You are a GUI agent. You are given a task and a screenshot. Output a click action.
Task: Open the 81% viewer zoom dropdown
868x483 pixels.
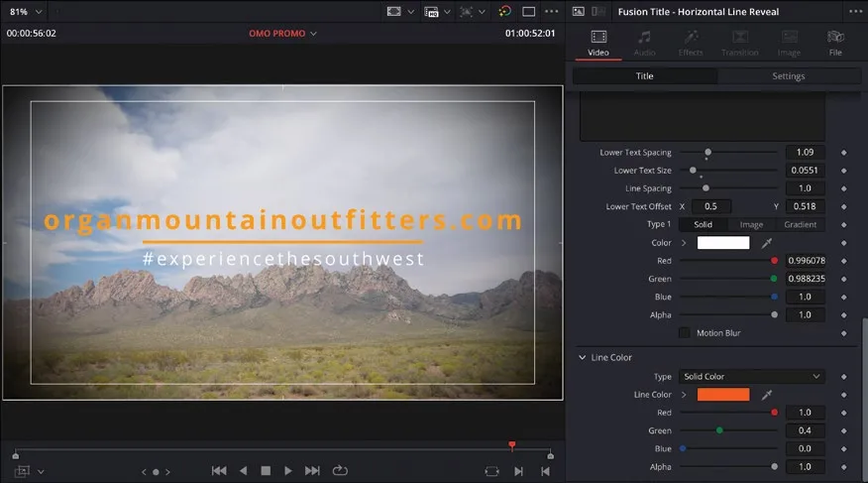26,12
